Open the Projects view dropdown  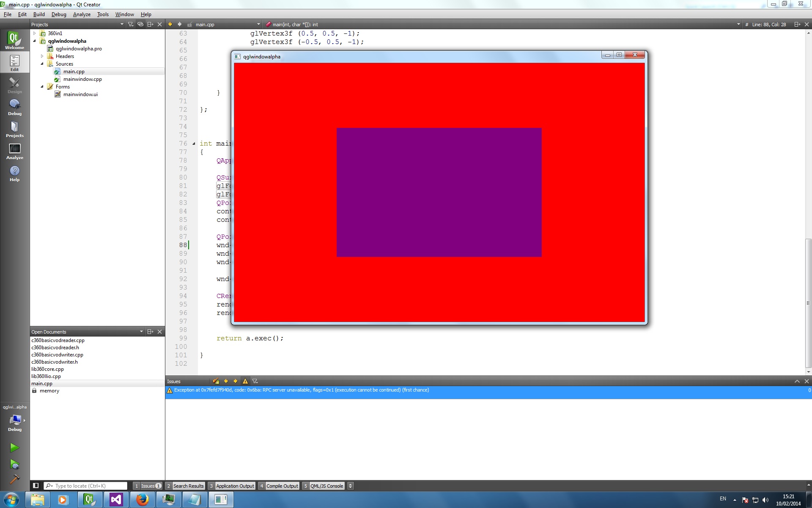pos(122,24)
